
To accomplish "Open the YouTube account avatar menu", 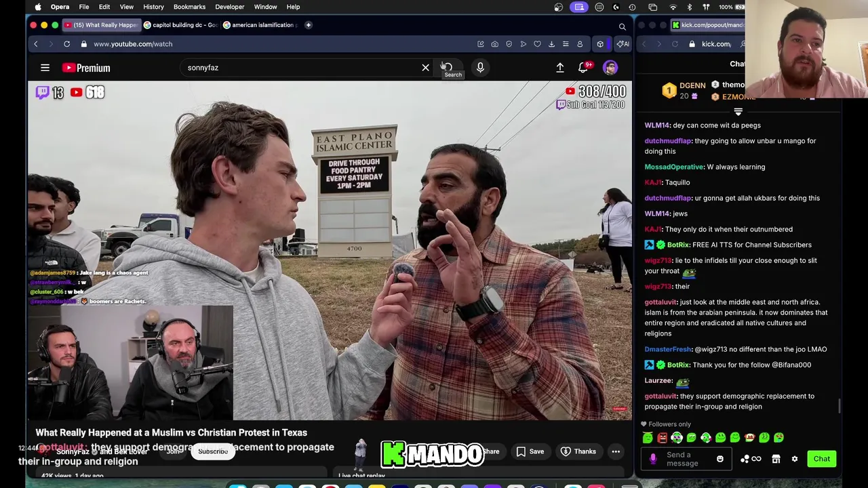I will point(610,68).
